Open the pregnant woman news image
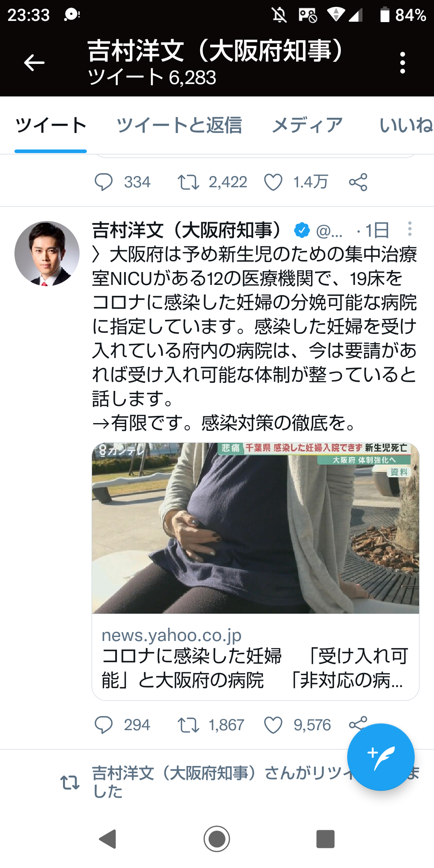 (256, 528)
